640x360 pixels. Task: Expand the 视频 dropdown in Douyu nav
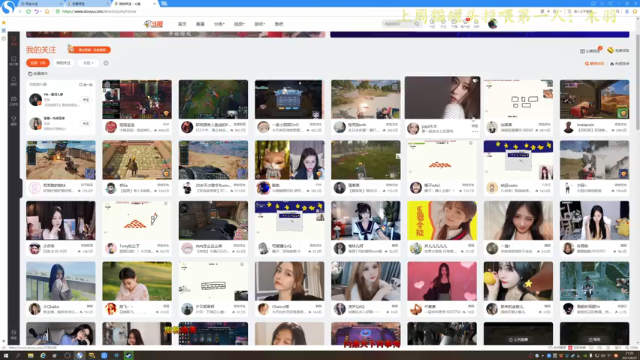pos(239,24)
